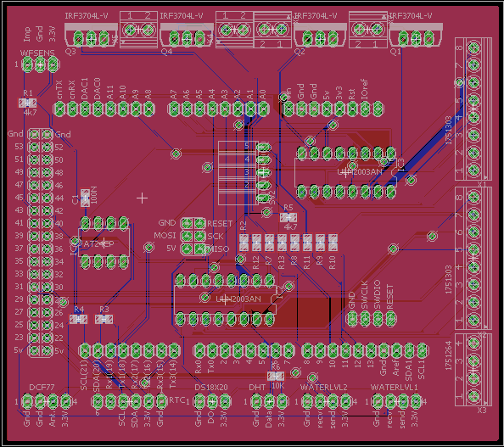
Task: Select the RESET pad on ISP header
Action: tap(199, 223)
